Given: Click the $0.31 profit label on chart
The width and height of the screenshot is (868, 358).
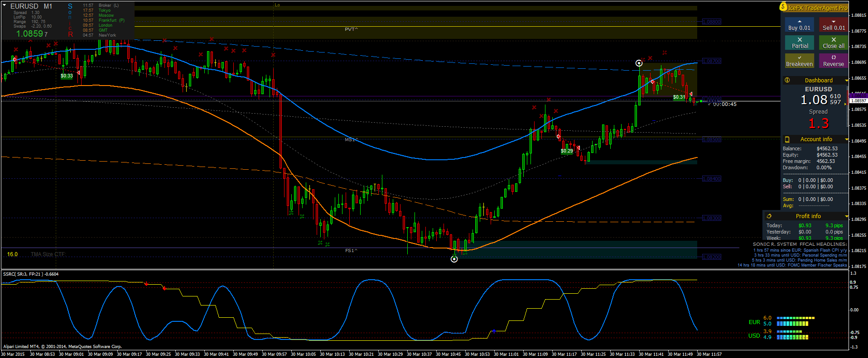Looking at the screenshot, I should (679, 97).
